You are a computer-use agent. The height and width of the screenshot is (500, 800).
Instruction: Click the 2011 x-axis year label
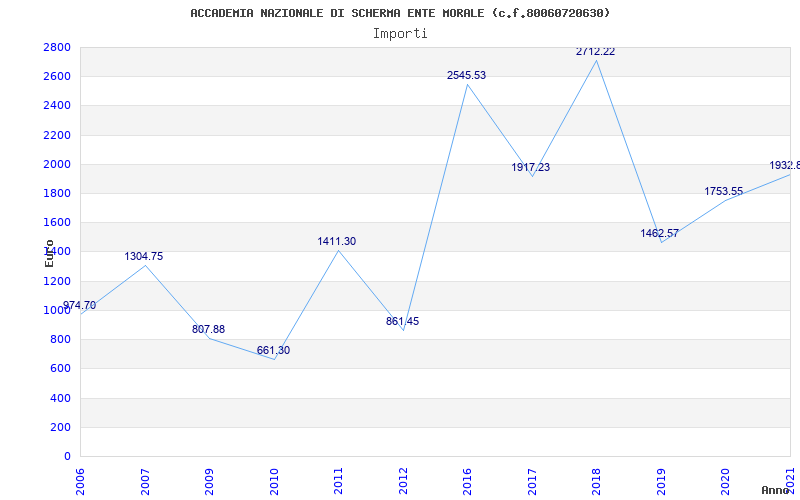point(338,482)
